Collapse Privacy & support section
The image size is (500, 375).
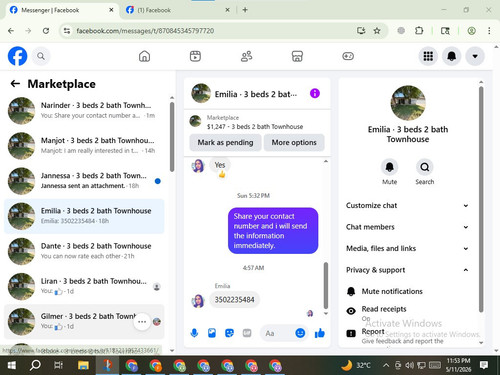[x=407, y=270]
